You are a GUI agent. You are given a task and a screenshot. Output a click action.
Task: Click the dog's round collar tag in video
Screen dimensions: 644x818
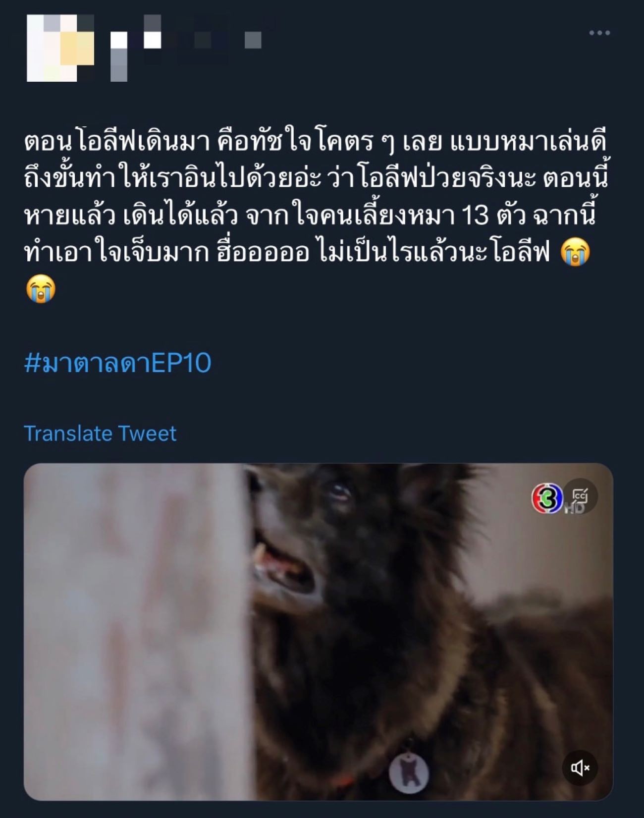tap(409, 773)
